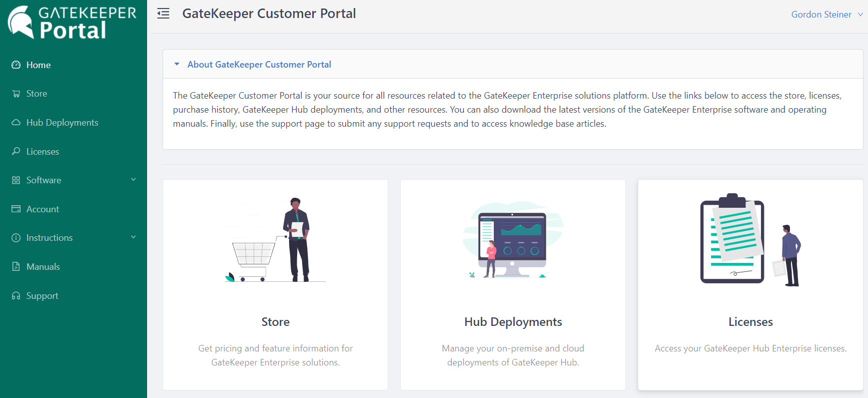Click the Support headset icon
868x398 pixels.
coord(16,295)
